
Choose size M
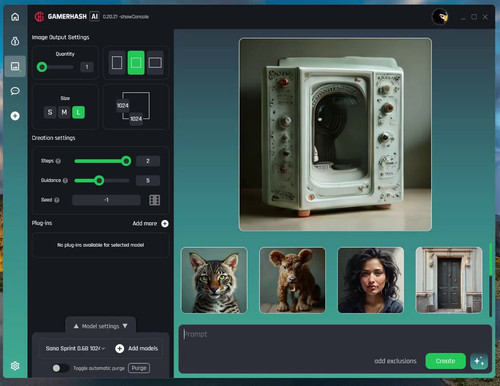pos(64,112)
